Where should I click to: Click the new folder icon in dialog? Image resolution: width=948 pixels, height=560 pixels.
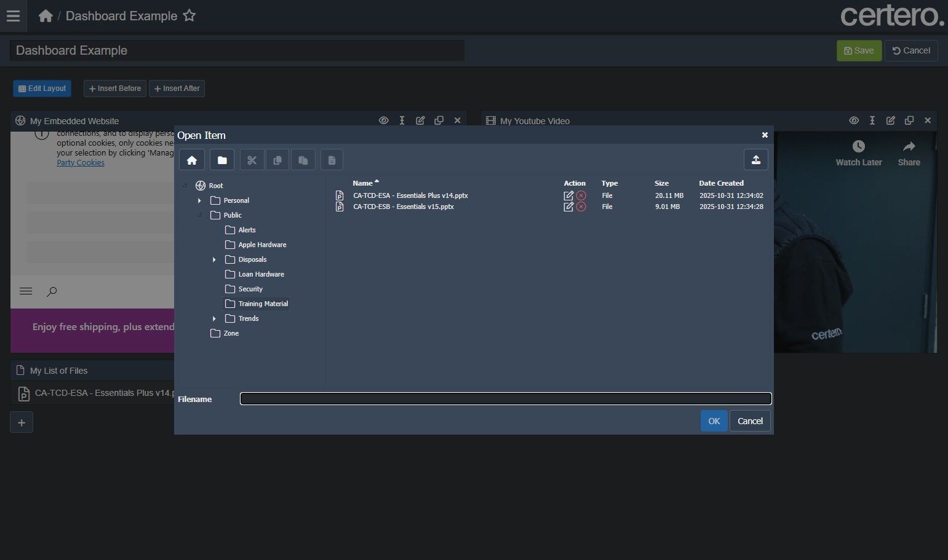coord(222,160)
